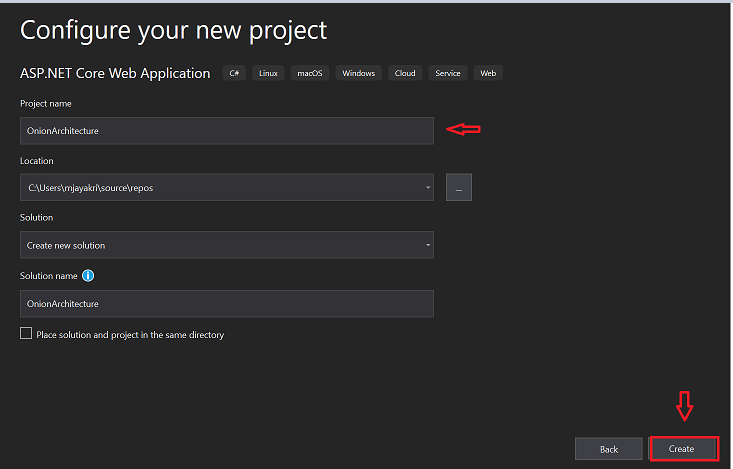The height and width of the screenshot is (469, 733).
Task: Click the C# tag
Action: point(235,73)
